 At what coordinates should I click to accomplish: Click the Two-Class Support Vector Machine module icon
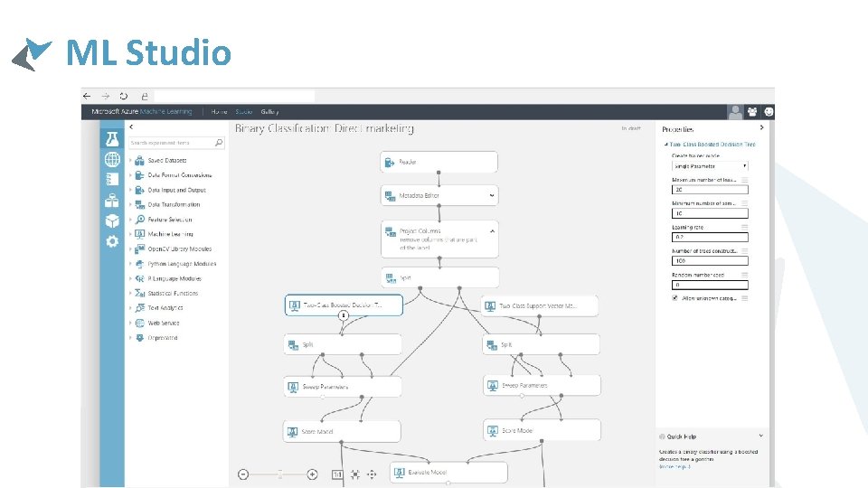pyautogui.click(x=490, y=305)
